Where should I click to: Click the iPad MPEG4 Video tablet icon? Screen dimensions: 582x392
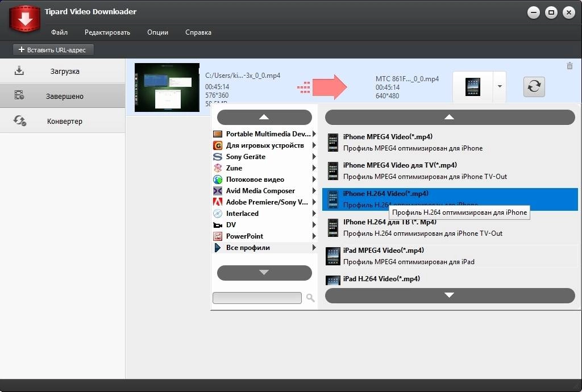(x=333, y=256)
